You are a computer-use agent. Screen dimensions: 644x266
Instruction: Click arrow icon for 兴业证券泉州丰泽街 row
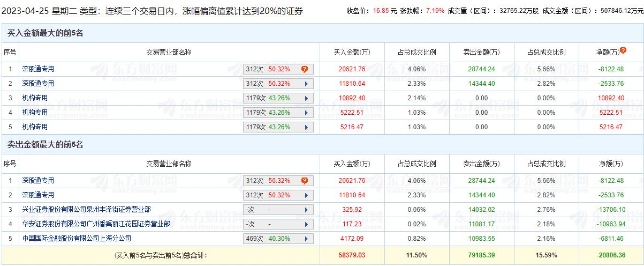306,210
